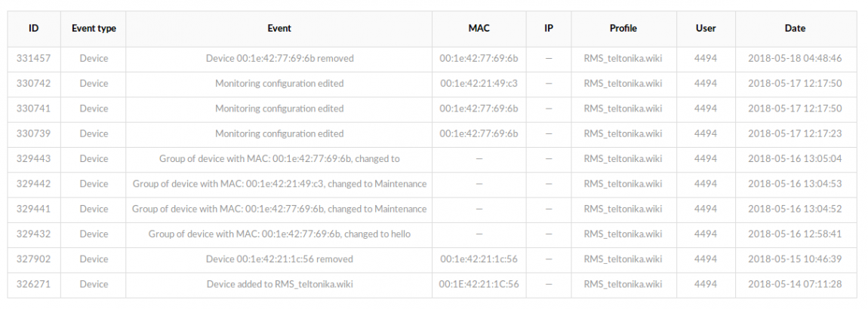Click MAC address 00:1E:42:21:1C:56 in last row
The height and width of the screenshot is (309, 868).
click(x=479, y=284)
